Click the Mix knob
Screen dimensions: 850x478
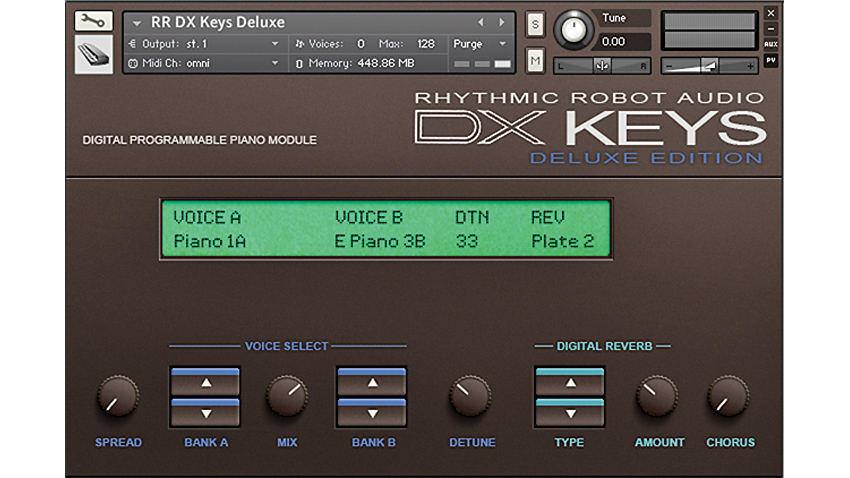(x=287, y=397)
